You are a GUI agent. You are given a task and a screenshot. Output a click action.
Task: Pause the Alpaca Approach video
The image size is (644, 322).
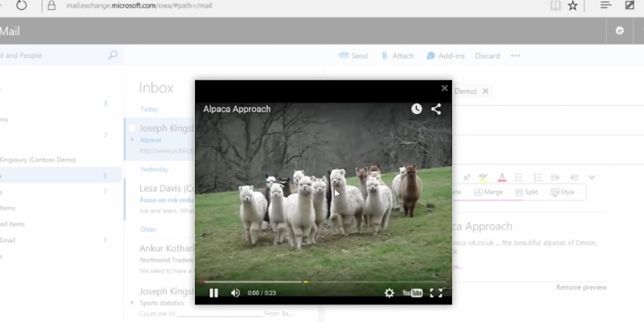click(x=213, y=293)
